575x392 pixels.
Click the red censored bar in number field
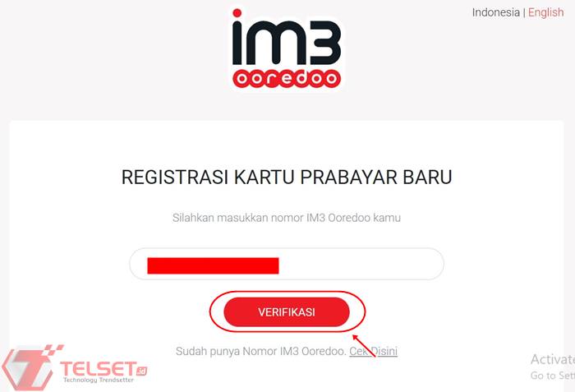[x=213, y=265]
